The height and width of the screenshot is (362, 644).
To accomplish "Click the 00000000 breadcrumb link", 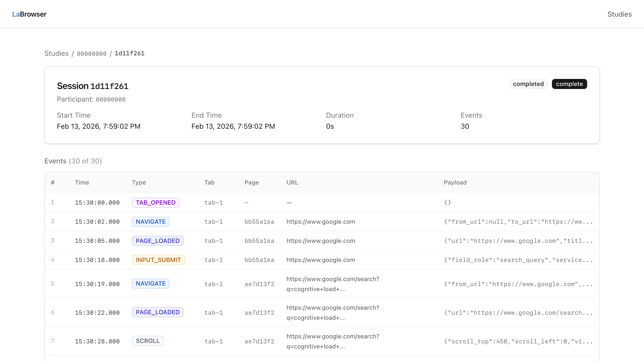I will click(x=92, y=53).
